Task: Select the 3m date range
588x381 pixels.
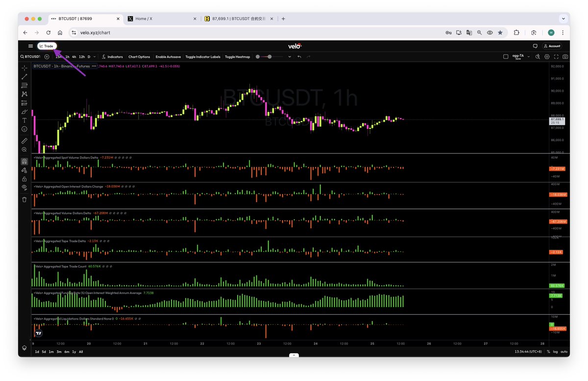Action: pyautogui.click(x=59, y=352)
